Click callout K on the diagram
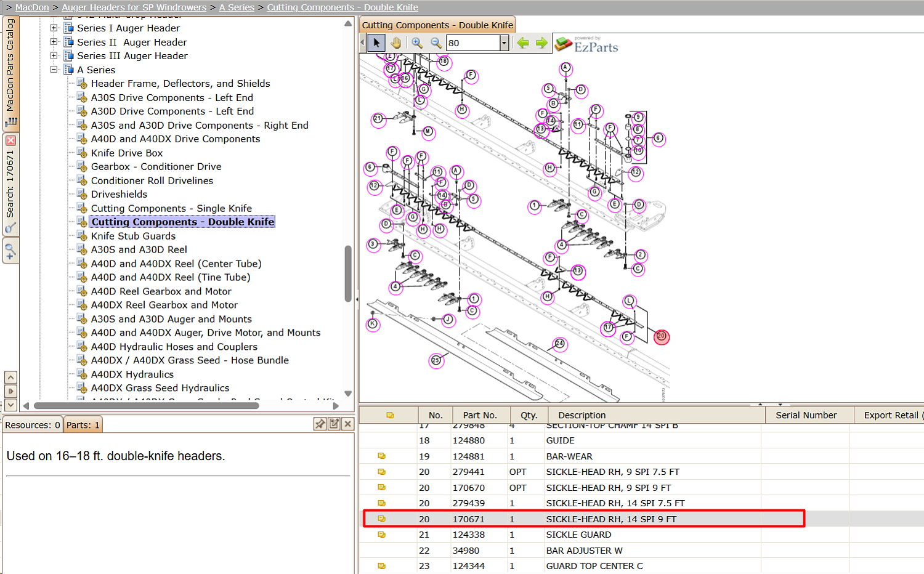The width and height of the screenshot is (924, 574). pyautogui.click(x=373, y=324)
